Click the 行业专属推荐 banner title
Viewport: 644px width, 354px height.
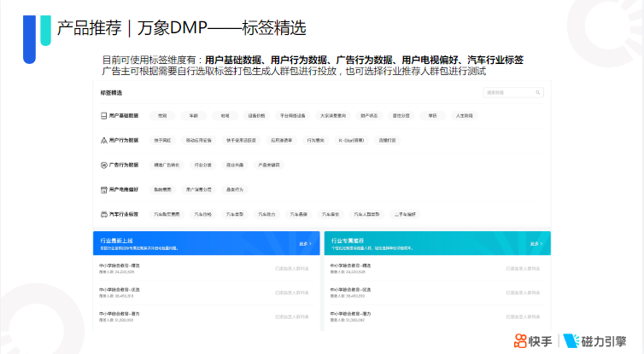pyautogui.click(x=348, y=241)
